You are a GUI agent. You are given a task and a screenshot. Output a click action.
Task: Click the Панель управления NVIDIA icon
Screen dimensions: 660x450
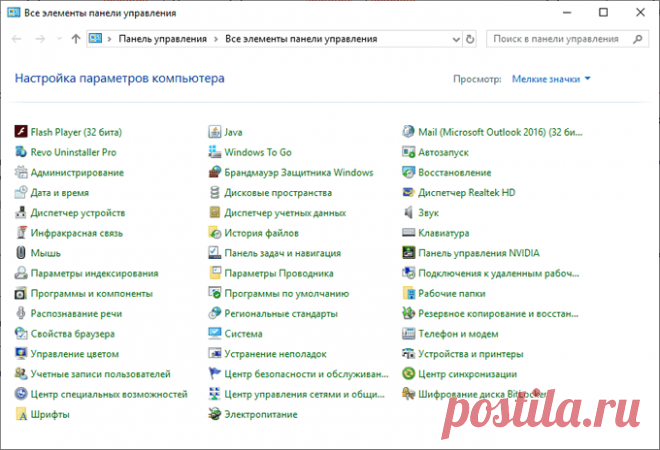point(408,253)
